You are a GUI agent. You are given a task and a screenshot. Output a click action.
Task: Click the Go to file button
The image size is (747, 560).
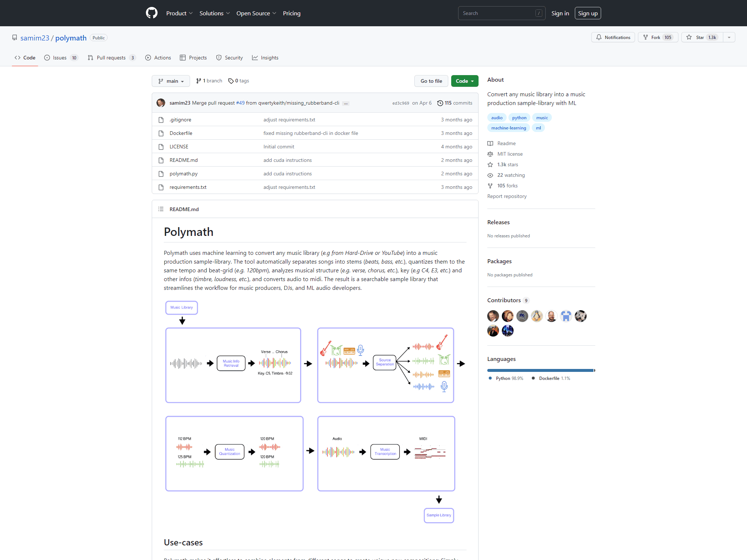click(431, 81)
